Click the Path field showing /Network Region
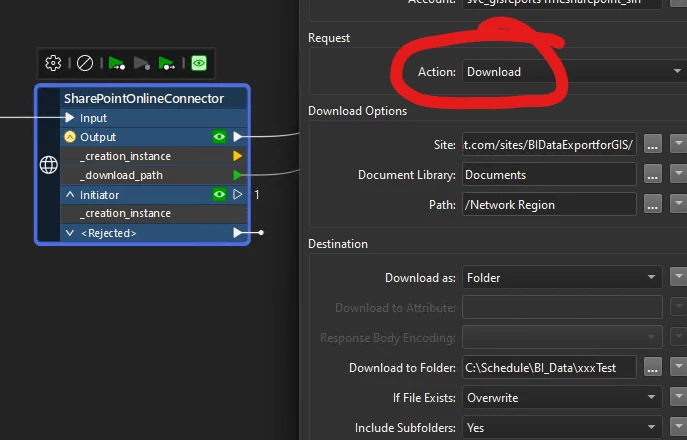The height and width of the screenshot is (440, 687). (549, 204)
